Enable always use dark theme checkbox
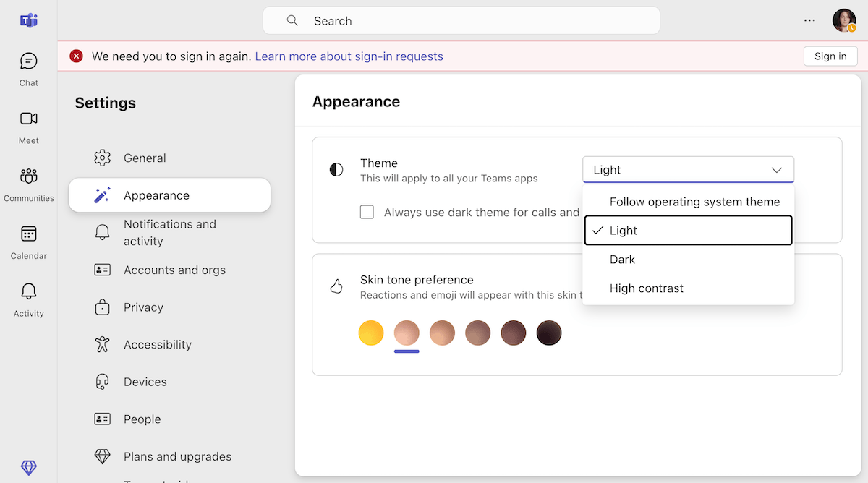Viewport: 868px width, 483px height. coord(367,212)
